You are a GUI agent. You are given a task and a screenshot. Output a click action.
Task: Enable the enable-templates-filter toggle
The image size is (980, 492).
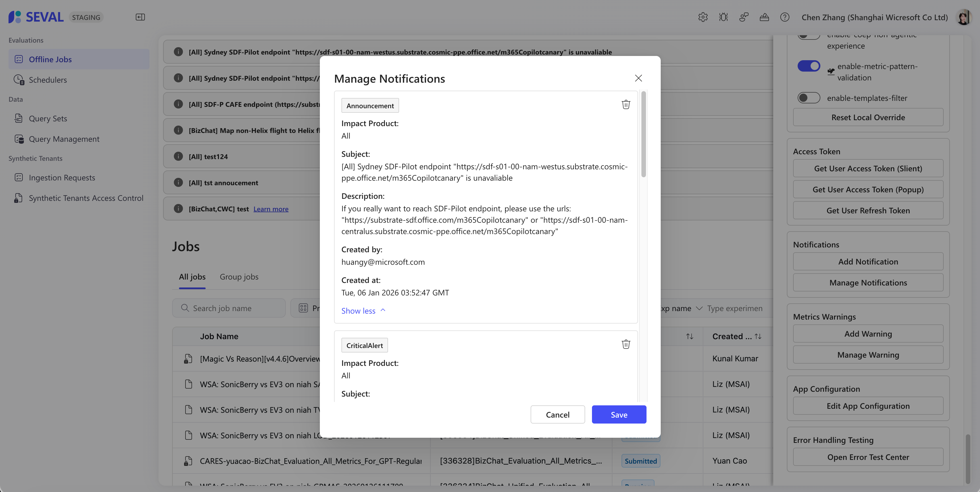808,98
